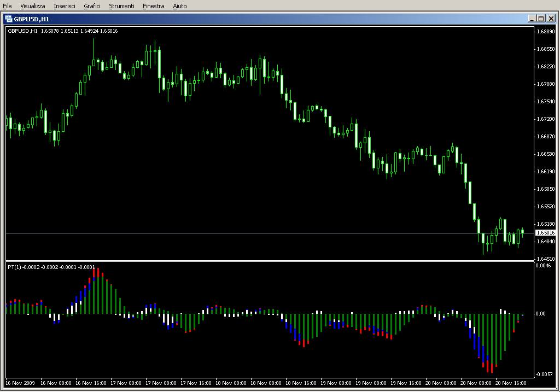
Task: Click the 18 Nov 08:00 time label
Action: tap(266, 383)
